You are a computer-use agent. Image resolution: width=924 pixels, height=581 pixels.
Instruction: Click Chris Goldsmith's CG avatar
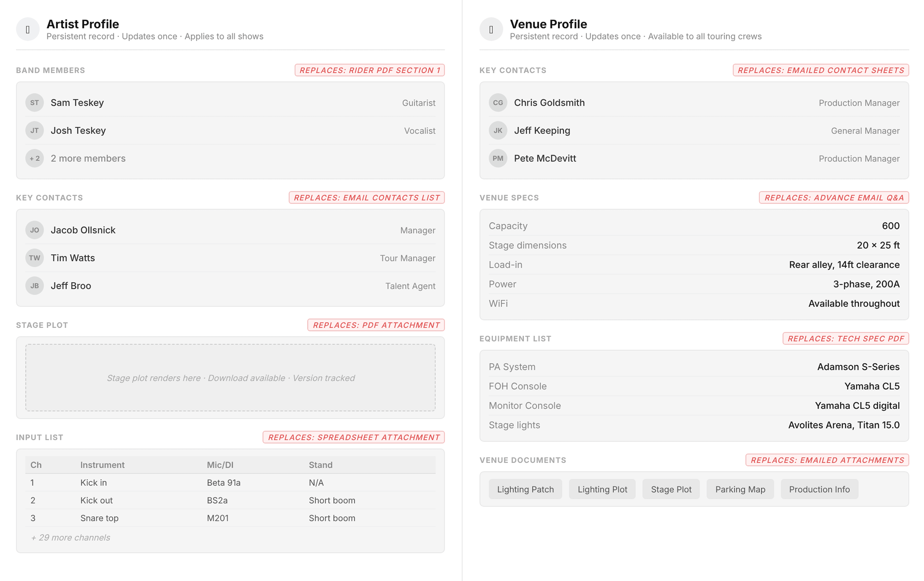[498, 102]
